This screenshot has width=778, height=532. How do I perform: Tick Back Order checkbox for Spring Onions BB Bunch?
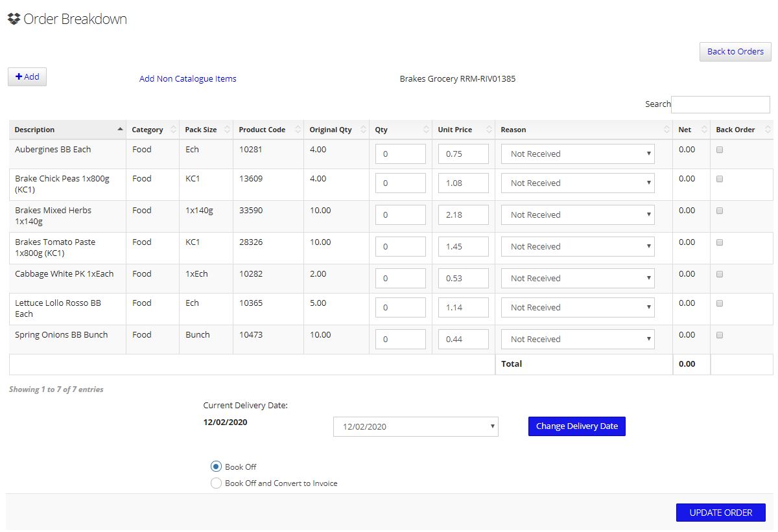pyautogui.click(x=720, y=335)
